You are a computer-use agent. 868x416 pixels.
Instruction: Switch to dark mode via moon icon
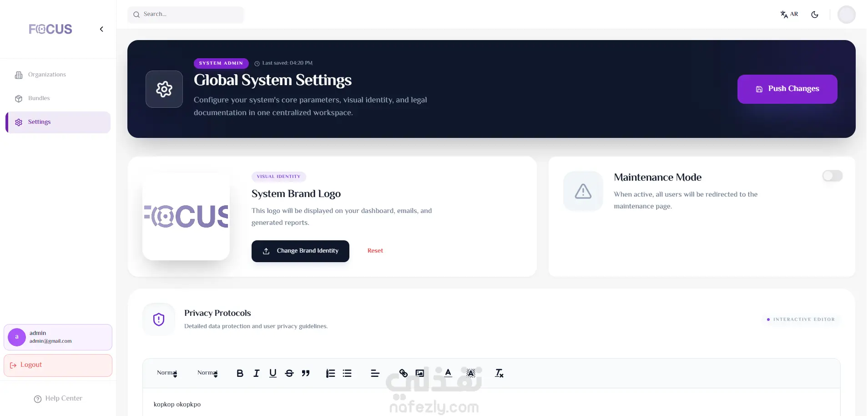tap(815, 15)
